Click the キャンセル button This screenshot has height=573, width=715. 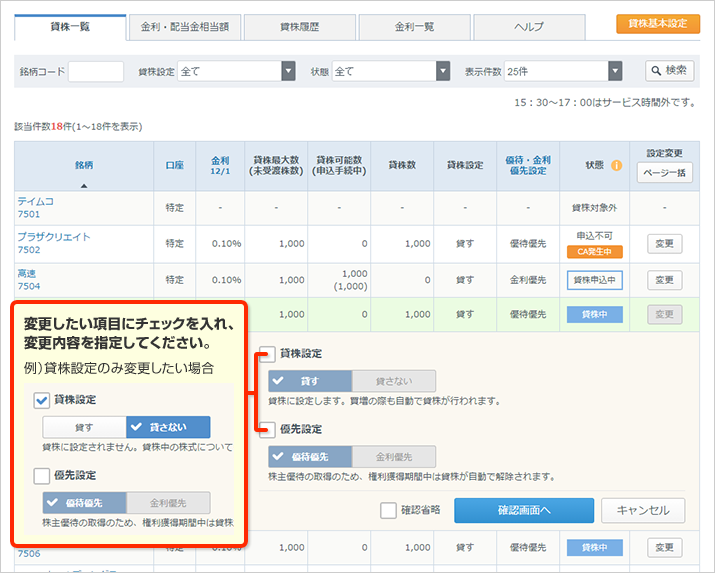pos(643,511)
